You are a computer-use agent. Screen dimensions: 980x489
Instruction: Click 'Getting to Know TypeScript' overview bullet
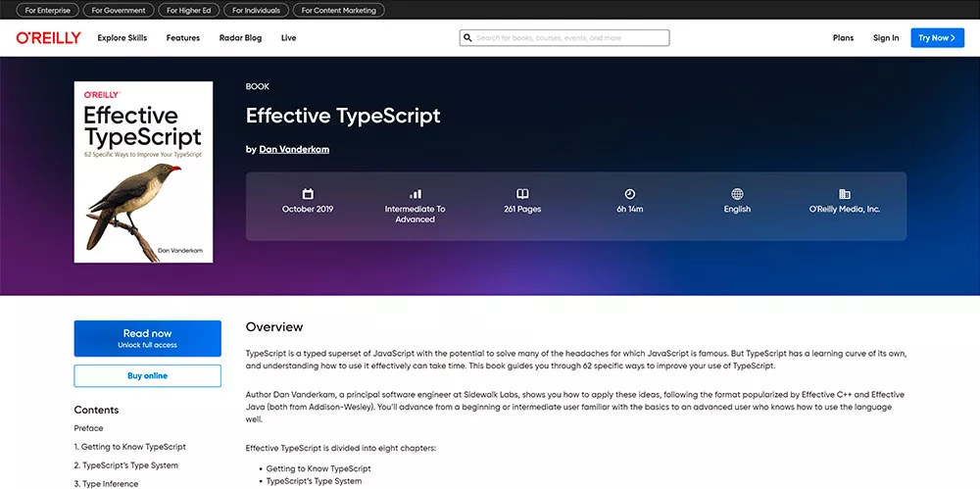click(318, 468)
